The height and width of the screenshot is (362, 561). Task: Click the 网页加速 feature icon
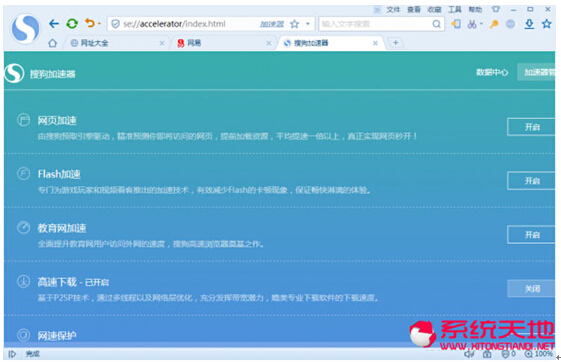(x=24, y=120)
